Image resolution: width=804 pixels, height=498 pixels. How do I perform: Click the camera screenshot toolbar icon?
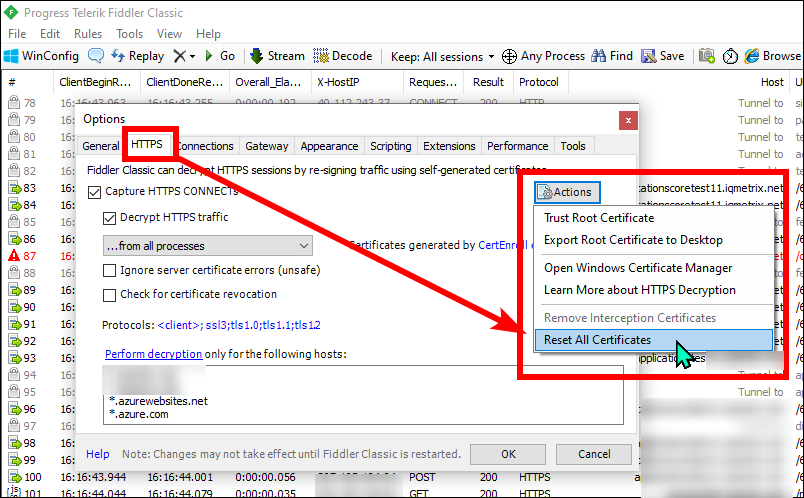point(707,56)
